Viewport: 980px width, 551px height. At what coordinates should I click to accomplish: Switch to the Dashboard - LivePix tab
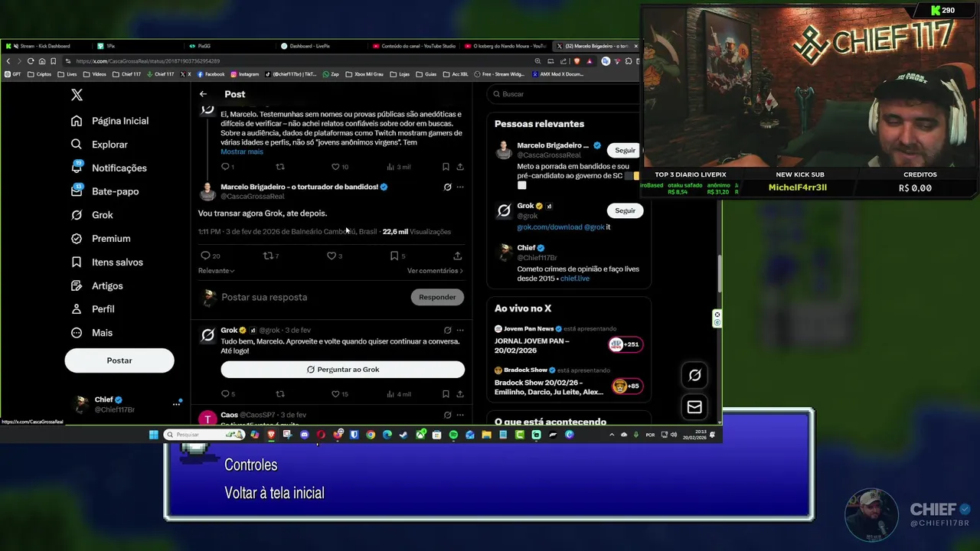(x=310, y=46)
